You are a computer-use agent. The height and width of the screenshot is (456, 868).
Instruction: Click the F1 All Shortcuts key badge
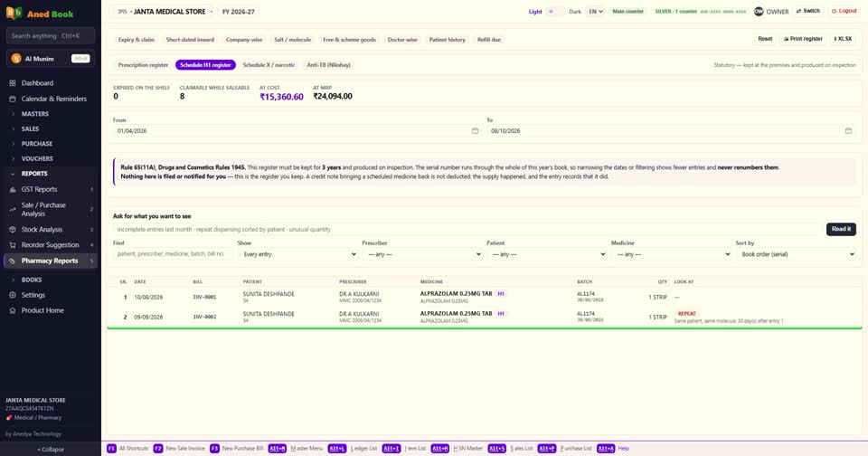[x=111, y=448]
